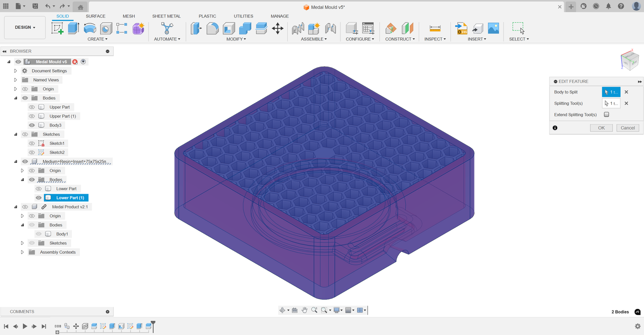Select the Hole tool
The image size is (644, 335).
(x=106, y=28)
